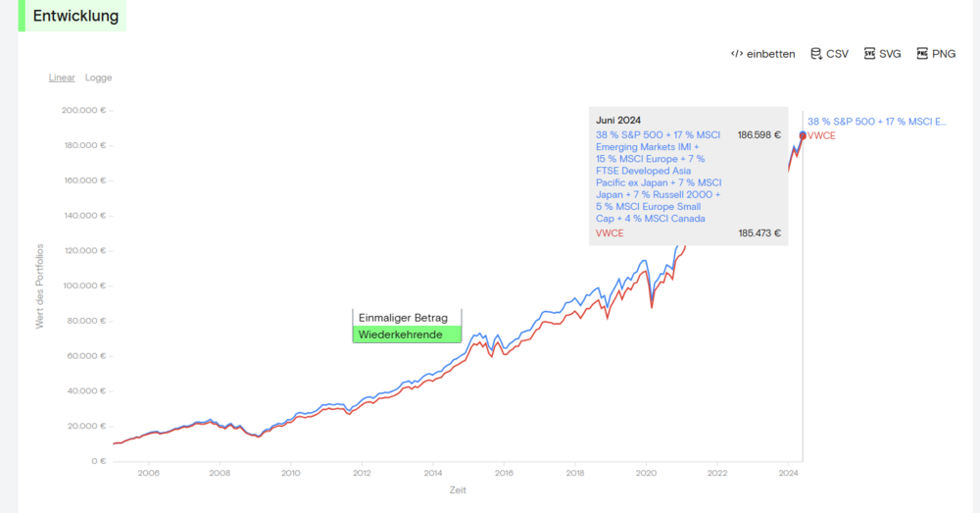Switch chart scale to Linear
This screenshot has width=980, height=513.
click(62, 77)
